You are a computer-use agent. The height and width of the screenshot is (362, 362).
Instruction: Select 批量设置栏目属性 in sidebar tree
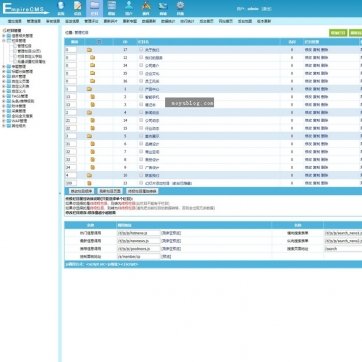(31, 62)
